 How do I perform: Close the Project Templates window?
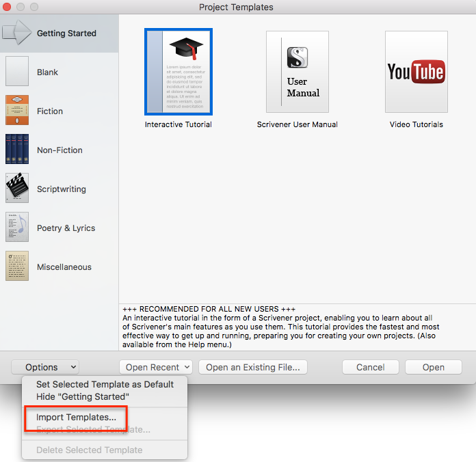[x=7, y=7]
